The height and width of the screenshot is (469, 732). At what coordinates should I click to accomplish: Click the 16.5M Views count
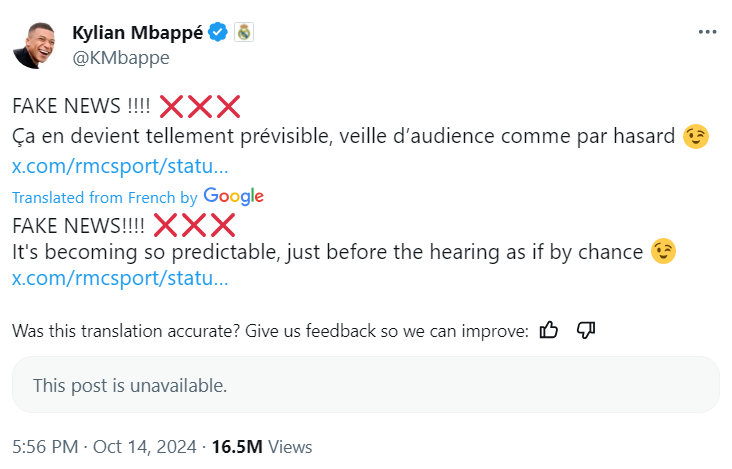coord(263,447)
